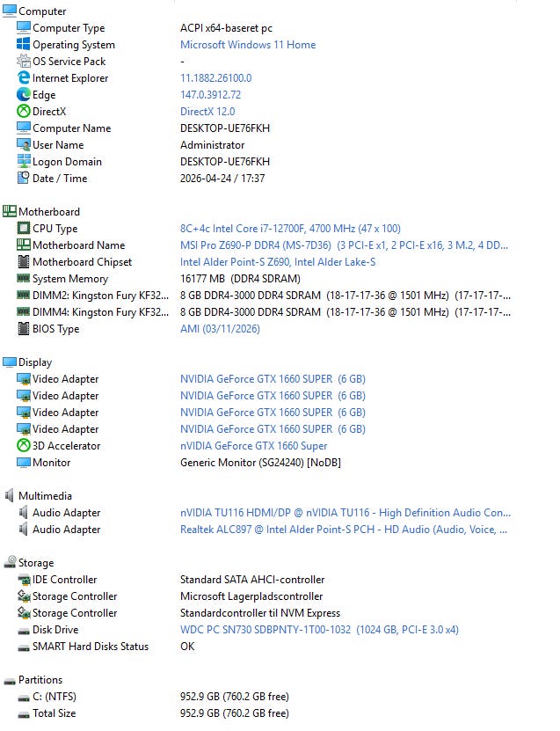Click the IDE Controller icon
The width and height of the screenshot is (560, 731).
23,580
